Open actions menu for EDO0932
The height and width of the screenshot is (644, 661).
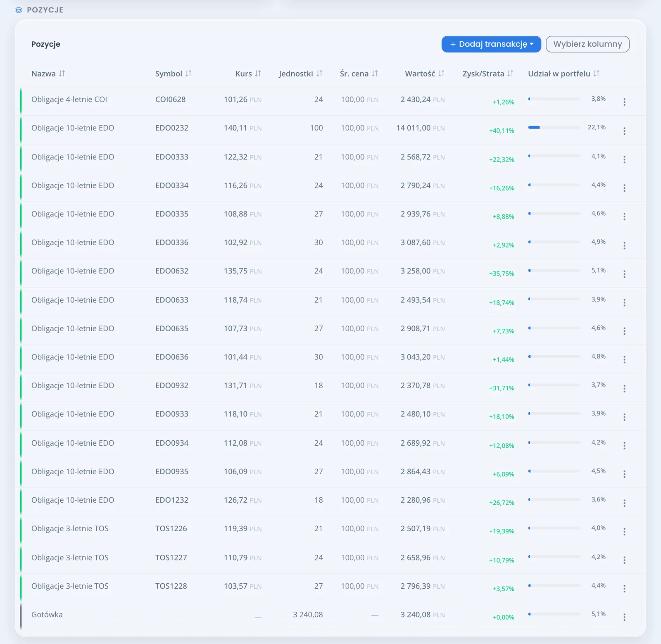[x=624, y=388]
